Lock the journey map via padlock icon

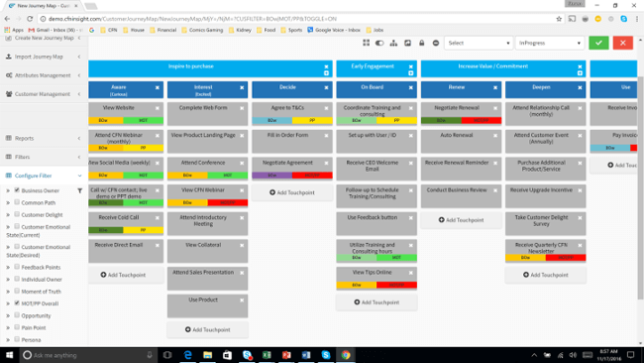(x=421, y=43)
